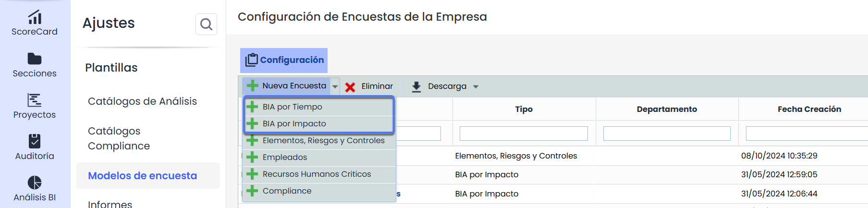Click the red Eliminar X icon

point(350,87)
